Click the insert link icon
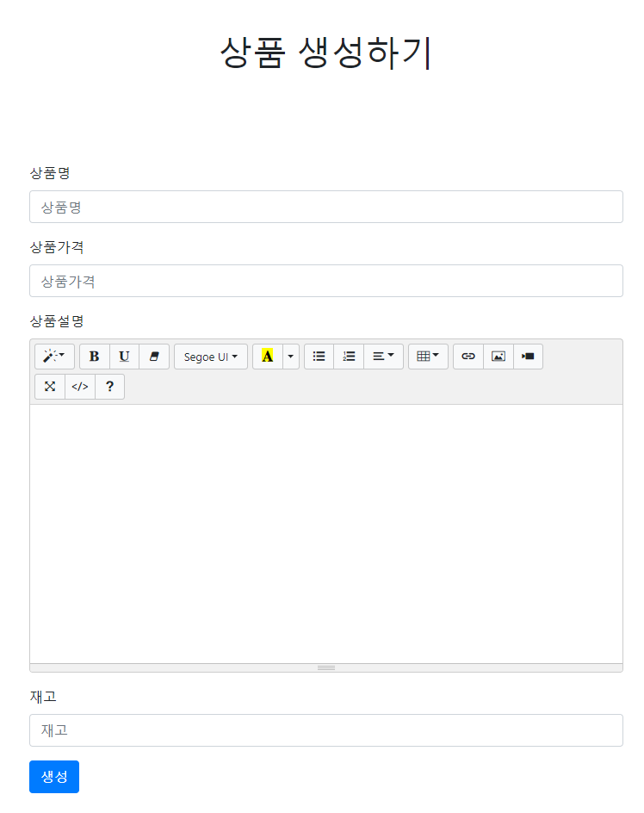Image resolution: width=644 pixels, height=813 pixels. click(468, 357)
